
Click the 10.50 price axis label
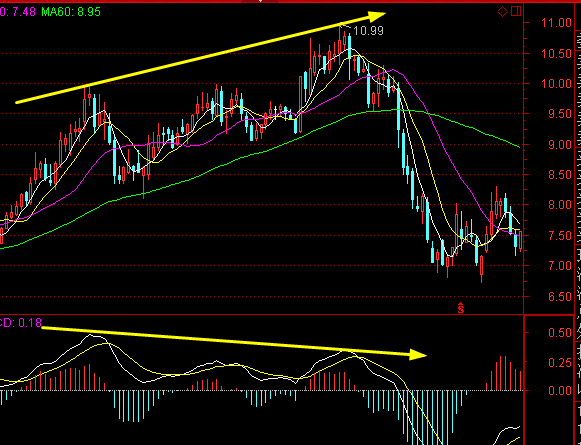tap(556, 54)
